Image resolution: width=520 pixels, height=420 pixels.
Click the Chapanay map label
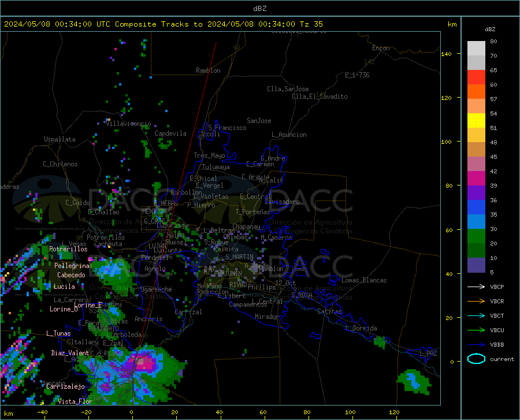246,226
